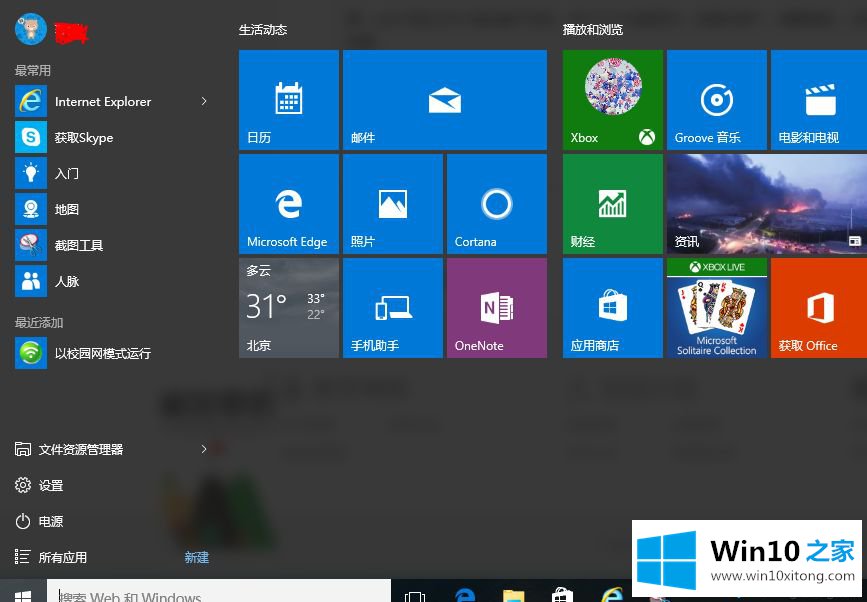Open the OneNote tile

(496, 308)
